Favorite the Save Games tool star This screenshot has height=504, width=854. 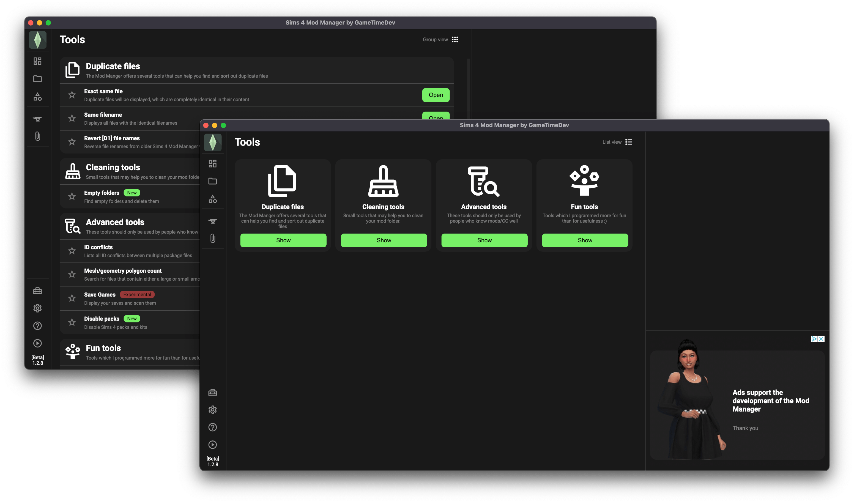(72, 298)
